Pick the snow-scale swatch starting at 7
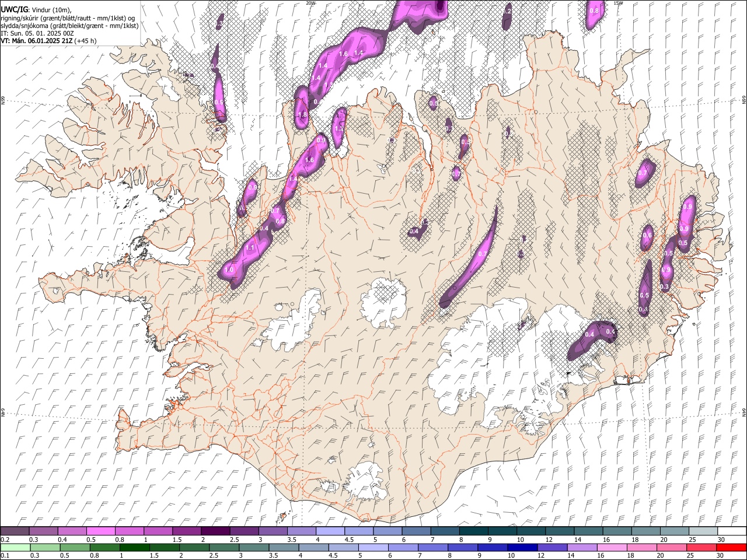The height and width of the screenshot is (560, 747). tap(444, 531)
